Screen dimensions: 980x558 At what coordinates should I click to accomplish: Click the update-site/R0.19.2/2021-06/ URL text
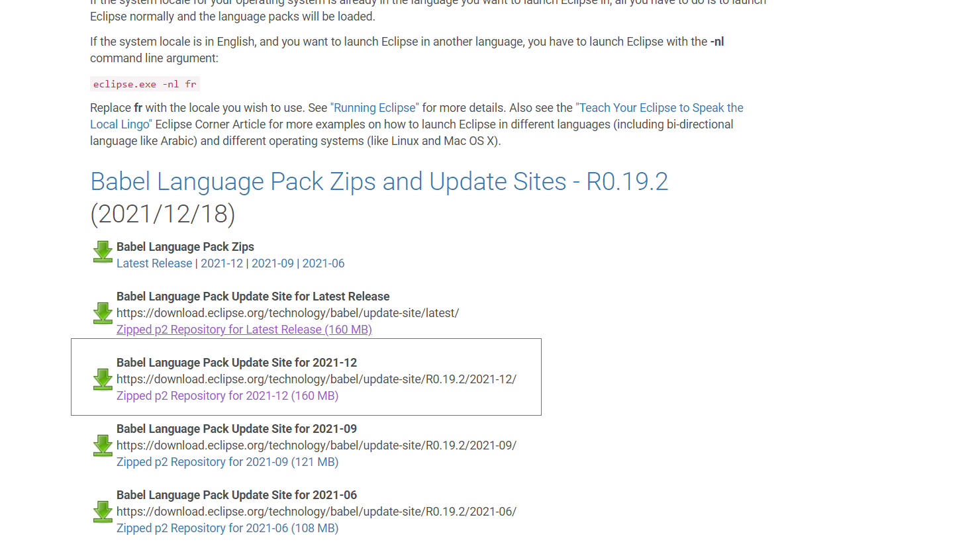click(317, 512)
